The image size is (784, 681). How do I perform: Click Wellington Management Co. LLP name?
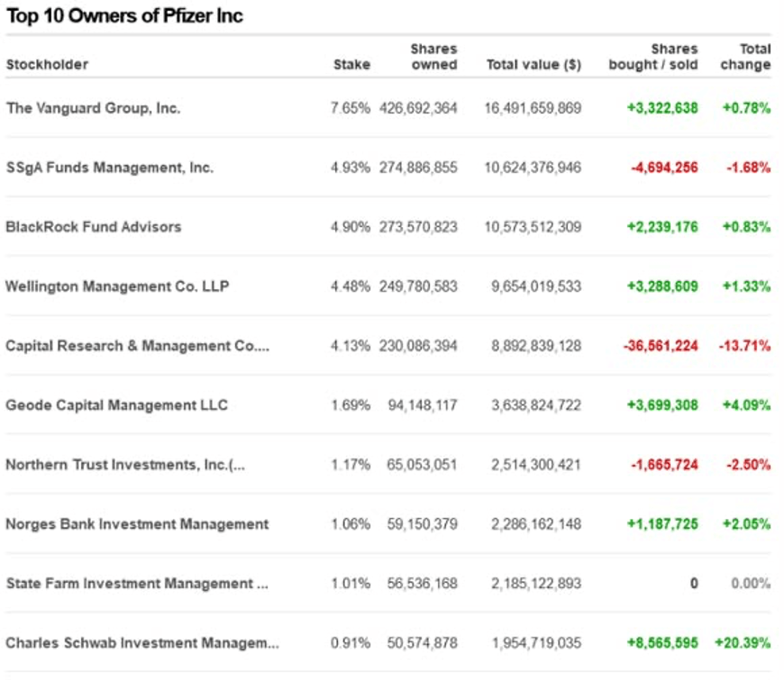pos(117,286)
